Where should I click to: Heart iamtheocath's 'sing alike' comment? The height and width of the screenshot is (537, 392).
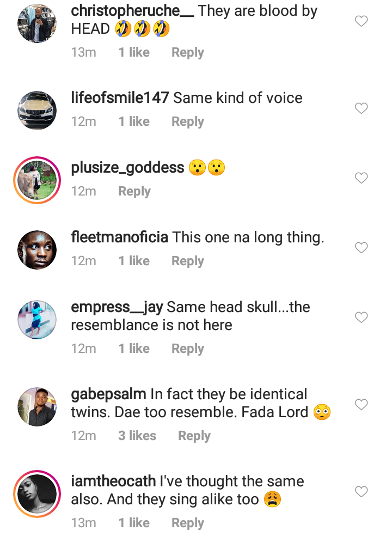click(x=362, y=492)
